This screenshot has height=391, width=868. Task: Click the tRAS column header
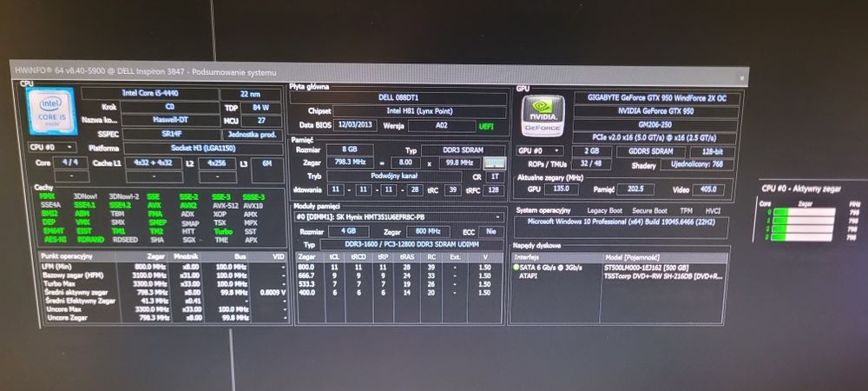pyautogui.click(x=407, y=257)
